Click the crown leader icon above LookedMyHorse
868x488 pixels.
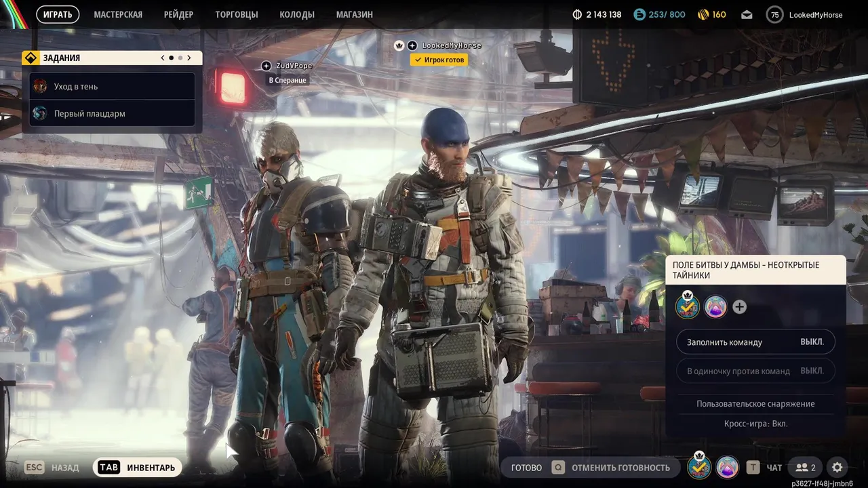[x=399, y=45]
